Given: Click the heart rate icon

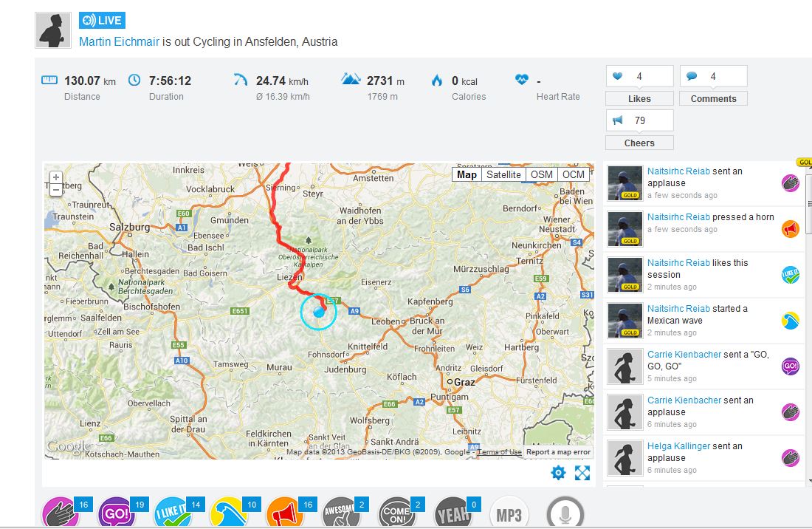Looking at the screenshot, I should [521, 79].
